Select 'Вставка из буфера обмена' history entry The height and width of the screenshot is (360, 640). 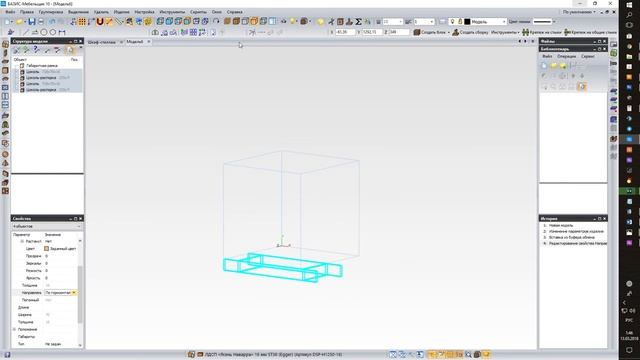[x=571, y=237]
